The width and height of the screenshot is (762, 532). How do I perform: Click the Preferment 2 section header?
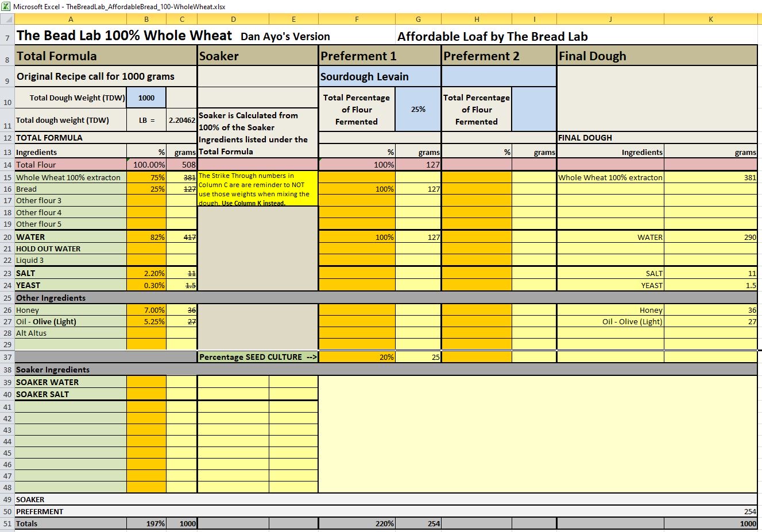pyautogui.click(x=498, y=56)
